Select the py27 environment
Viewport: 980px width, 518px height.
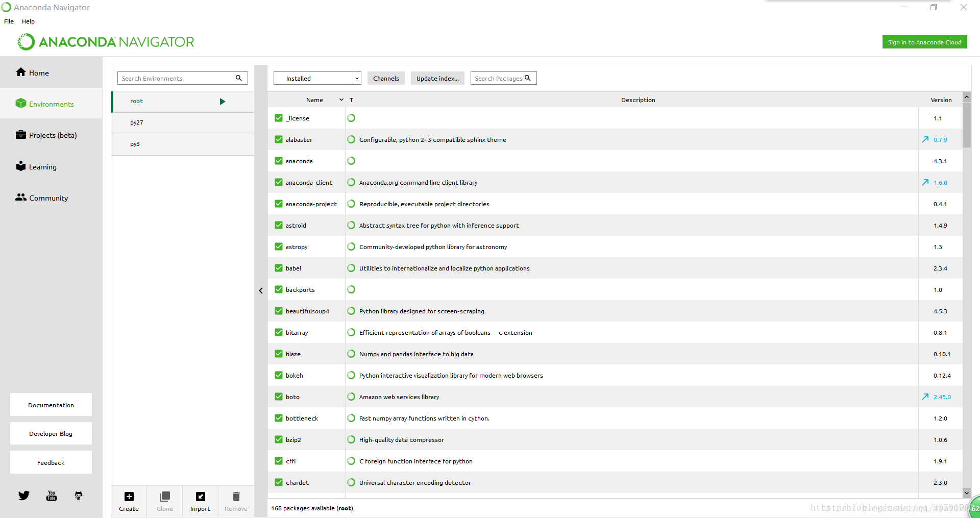click(x=183, y=123)
